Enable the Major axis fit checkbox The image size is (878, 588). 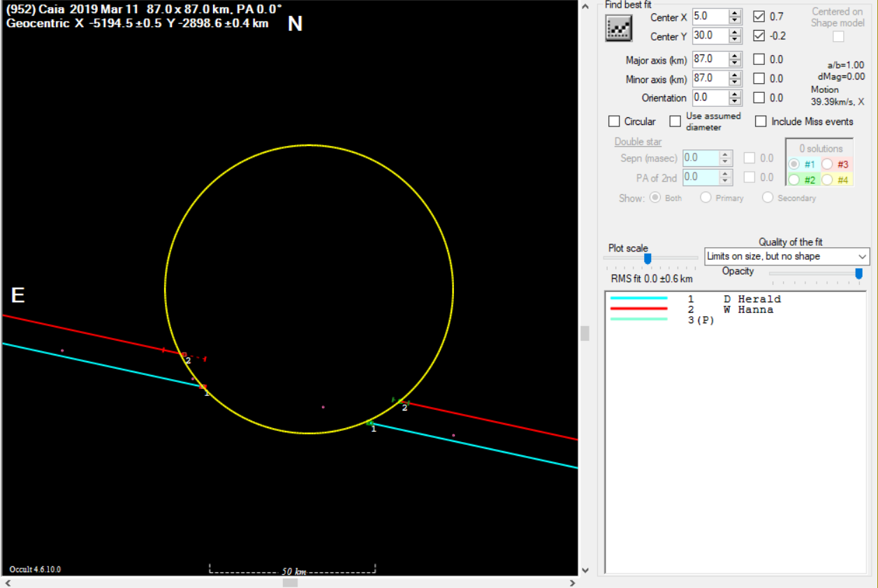759,59
